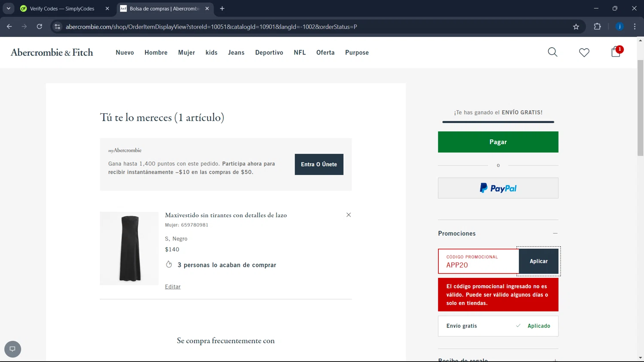Open the Hombre menu

pos(156,52)
